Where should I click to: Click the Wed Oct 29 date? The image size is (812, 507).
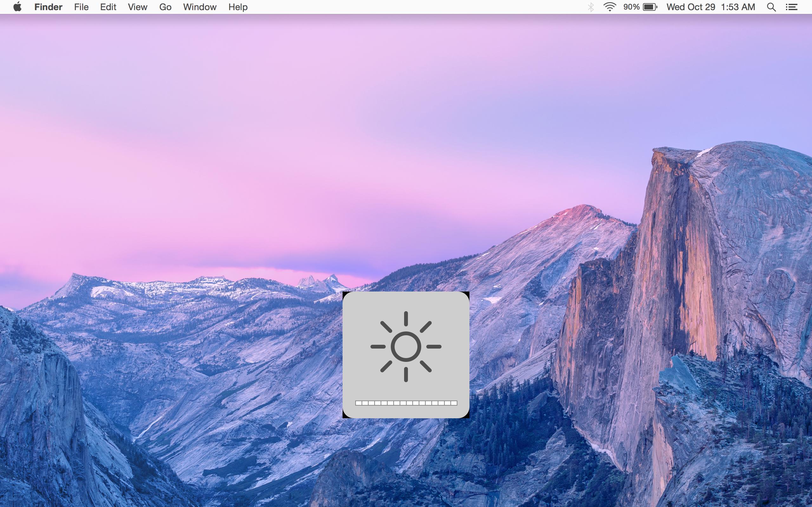[691, 7]
